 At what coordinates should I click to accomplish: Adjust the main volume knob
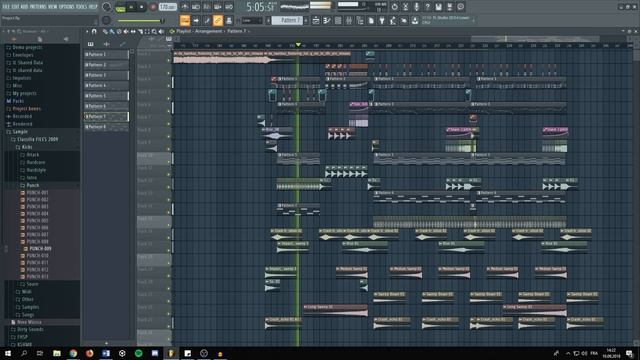pyautogui.click(x=107, y=7)
